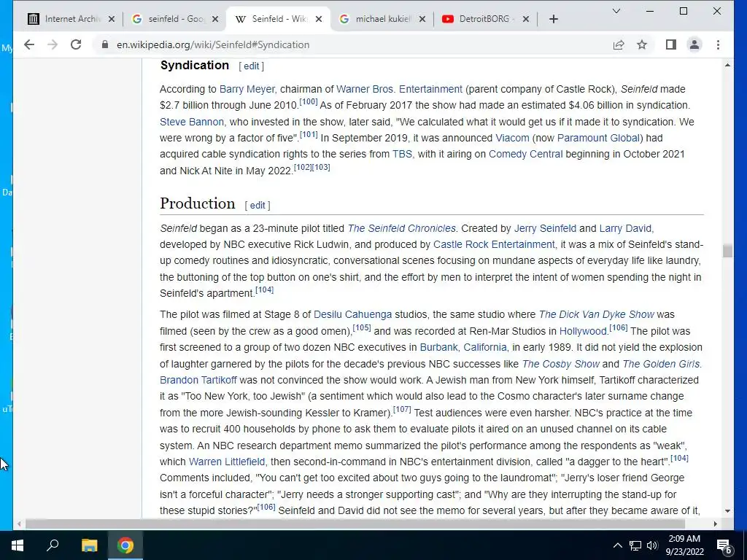Show hidden system tray icons
This screenshot has width=747, height=560.
pyautogui.click(x=617, y=545)
